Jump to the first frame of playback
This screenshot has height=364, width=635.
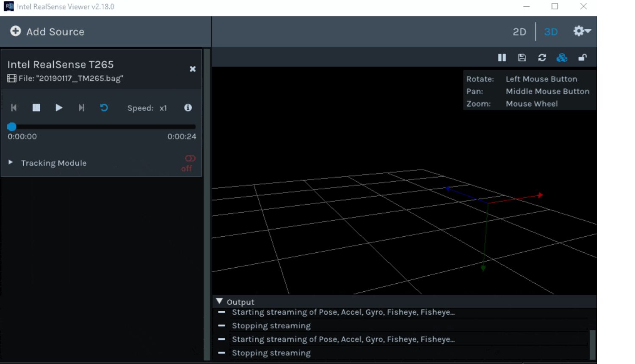[14, 108]
